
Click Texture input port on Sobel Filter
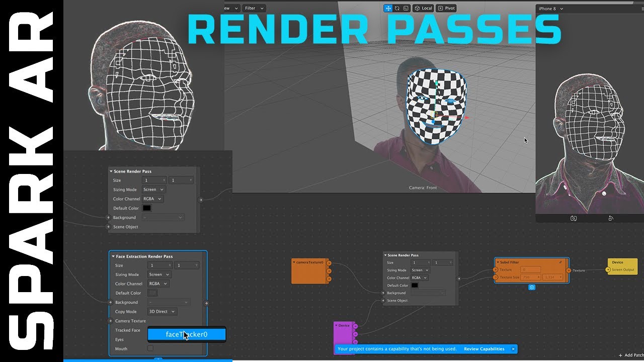496,270
